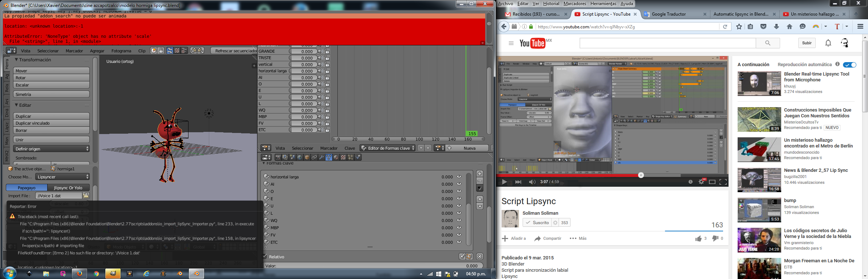The image size is (868, 279).
Task: Adjust Valor shape key slider
Action: coord(373,266)
